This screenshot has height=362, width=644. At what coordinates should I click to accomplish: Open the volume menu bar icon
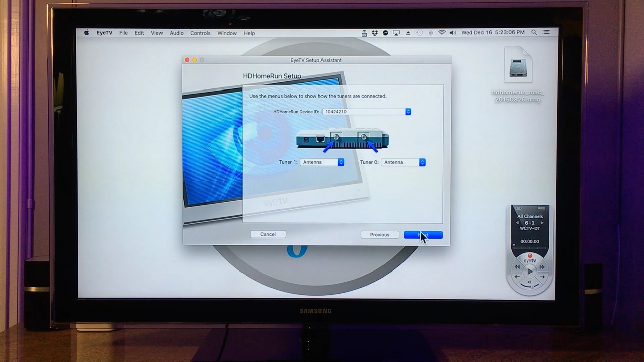point(453,33)
